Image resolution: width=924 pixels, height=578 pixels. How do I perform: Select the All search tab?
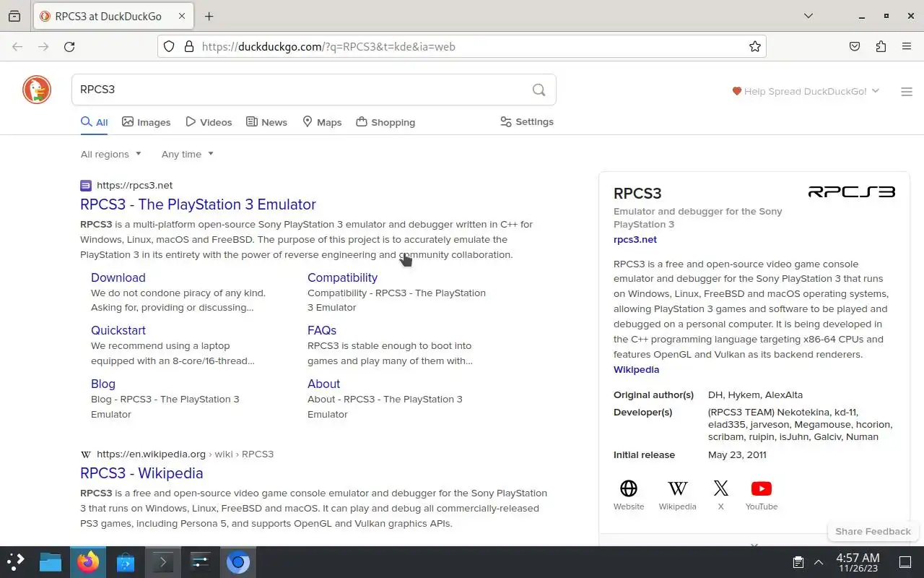click(x=95, y=122)
